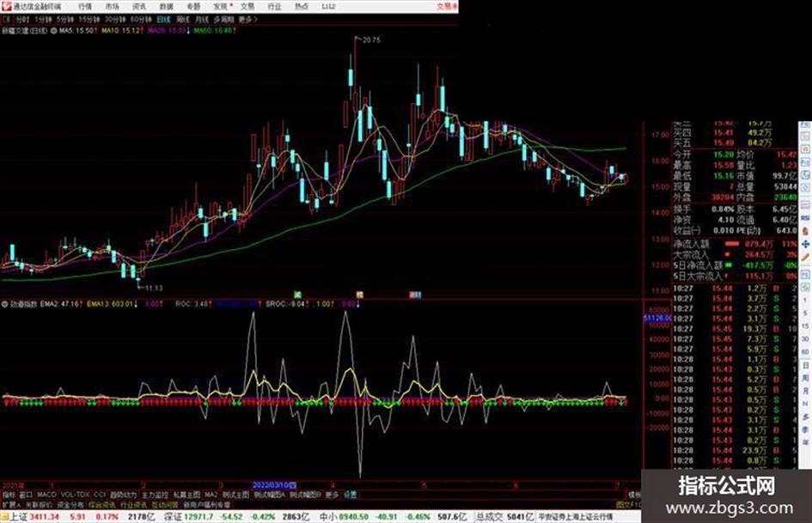The image size is (812, 523).
Task: Open the 设置 indicator settings
Action: click(350, 495)
